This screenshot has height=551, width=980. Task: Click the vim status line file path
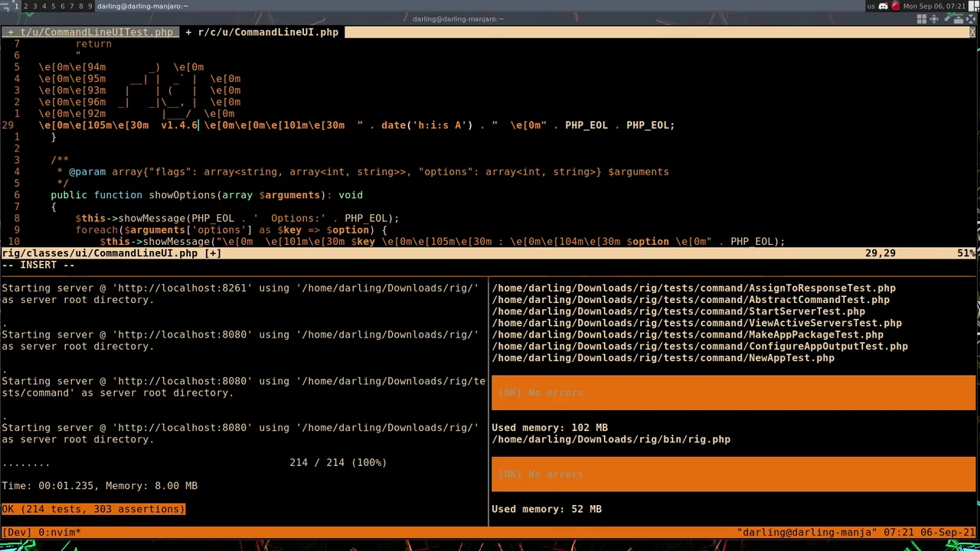[x=100, y=253]
